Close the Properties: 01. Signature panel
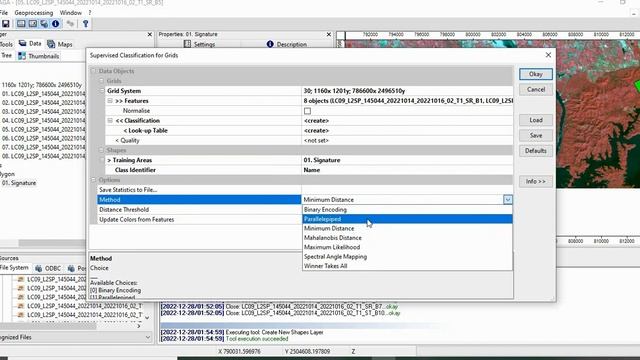Image resolution: width=640 pixels, height=360 pixels. click(x=329, y=35)
